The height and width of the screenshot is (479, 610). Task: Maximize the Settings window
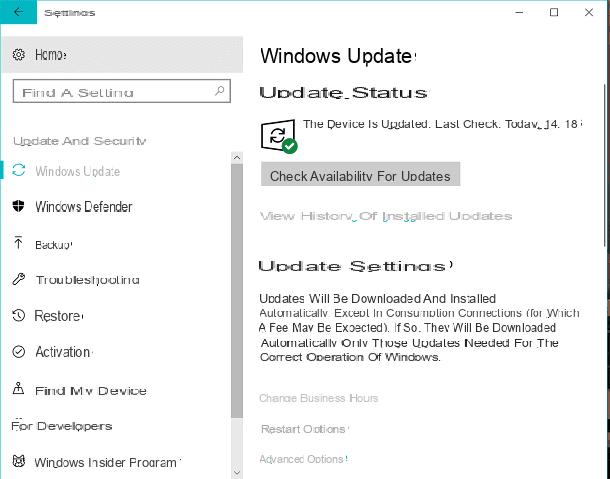point(554,12)
